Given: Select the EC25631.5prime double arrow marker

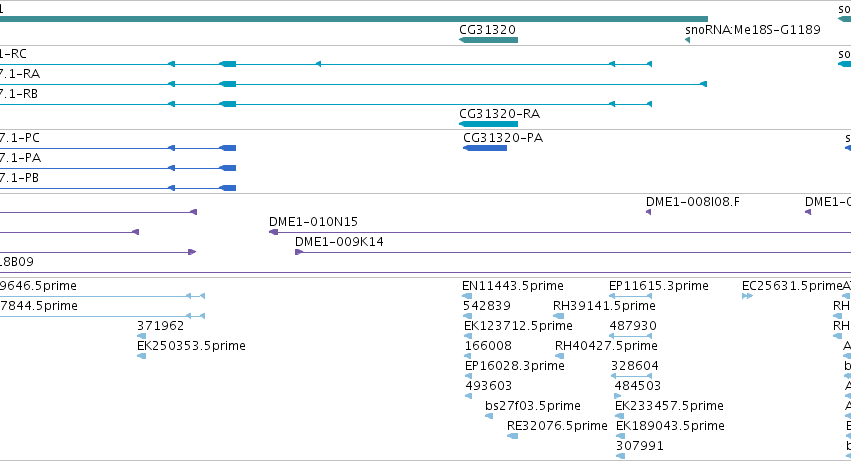Looking at the screenshot, I should tap(747, 296).
